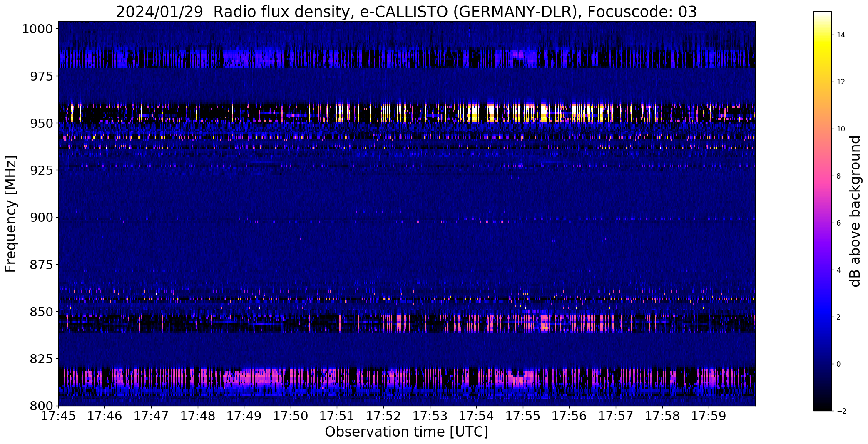Click the colorbar tick label 6
The height and width of the screenshot is (444, 868).
(838, 223)
